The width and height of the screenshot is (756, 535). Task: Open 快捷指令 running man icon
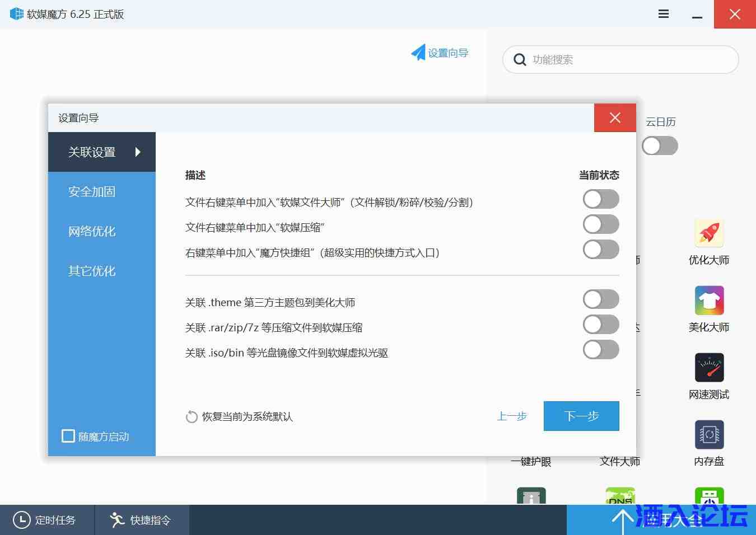point(117,520)
